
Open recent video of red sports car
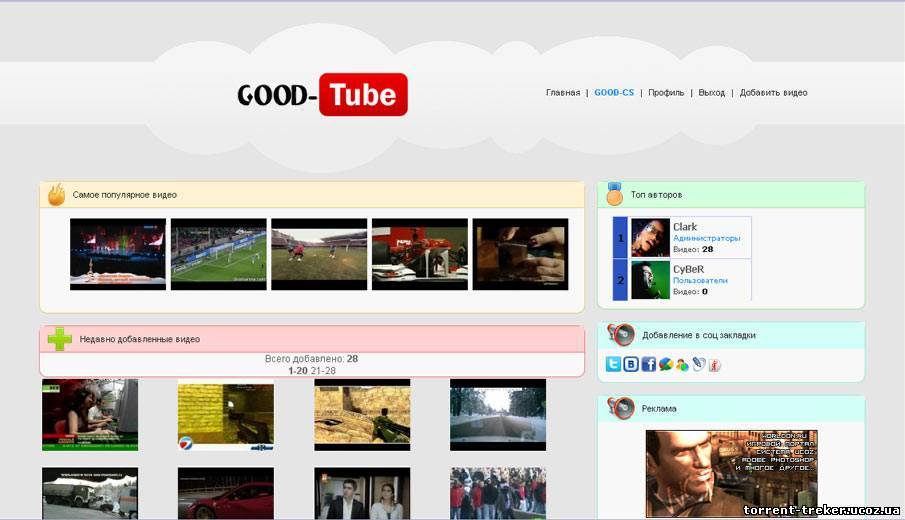click(226, 493)
